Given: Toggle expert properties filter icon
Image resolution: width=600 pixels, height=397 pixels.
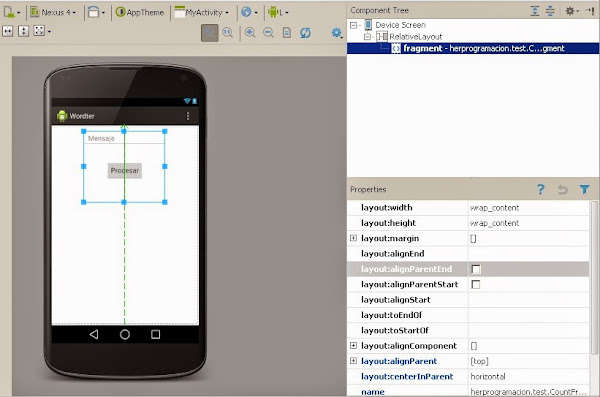Looking at the screenshot, I should 584,189.
